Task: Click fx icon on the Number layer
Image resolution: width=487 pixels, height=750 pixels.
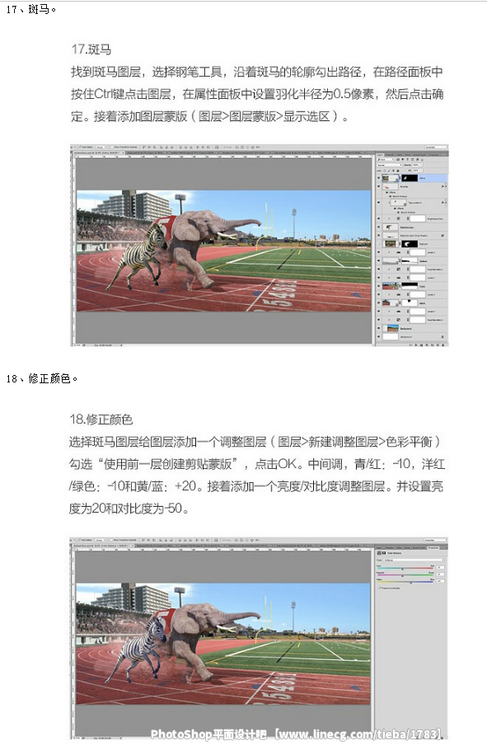Action: pos(442,187)
